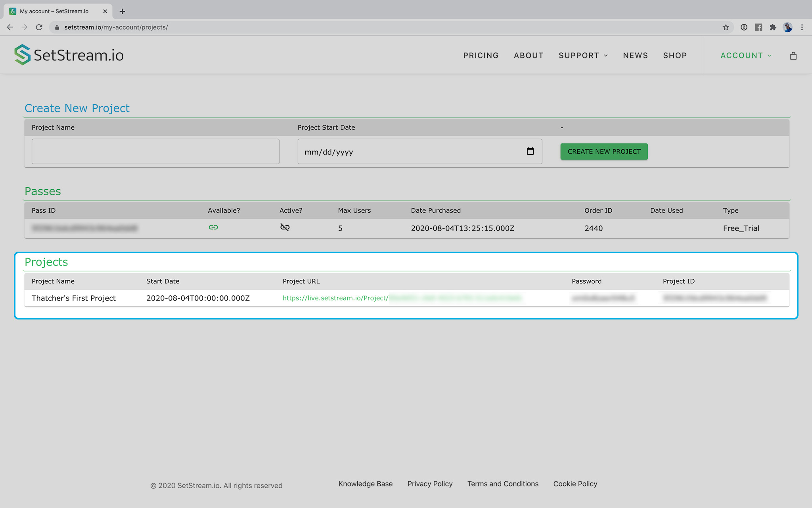This screenshot has width=812, height=508.
Task: Open the calendar date picker icon
Action: click(530, 151)
